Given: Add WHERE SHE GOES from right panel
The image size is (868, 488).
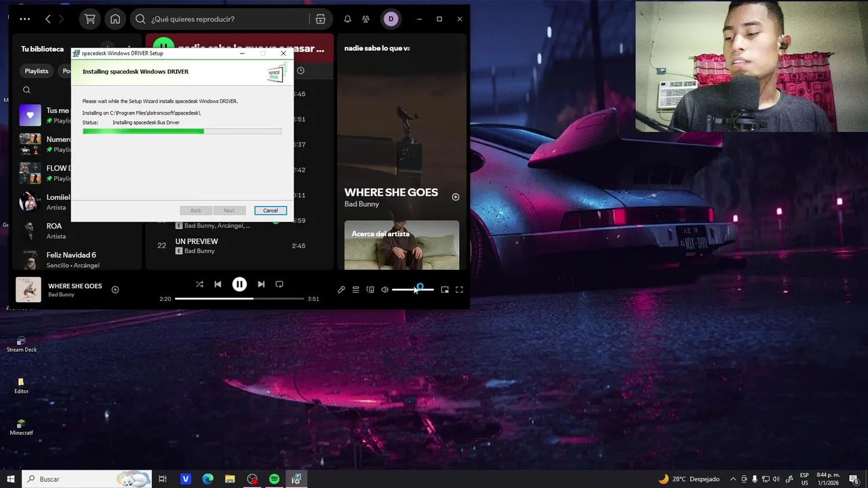Looking at the screenshot, I should pyautogui.click(x=456, y=197).
